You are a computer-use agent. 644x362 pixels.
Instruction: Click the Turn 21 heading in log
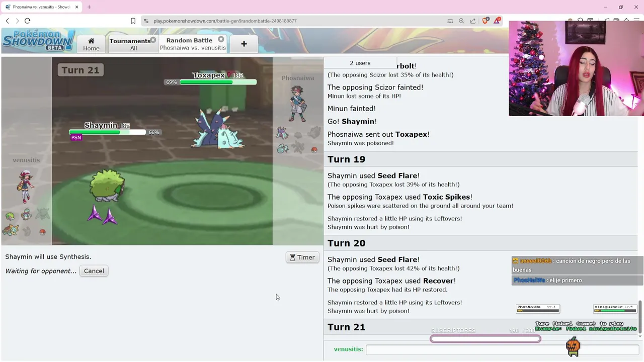point(346,327)
